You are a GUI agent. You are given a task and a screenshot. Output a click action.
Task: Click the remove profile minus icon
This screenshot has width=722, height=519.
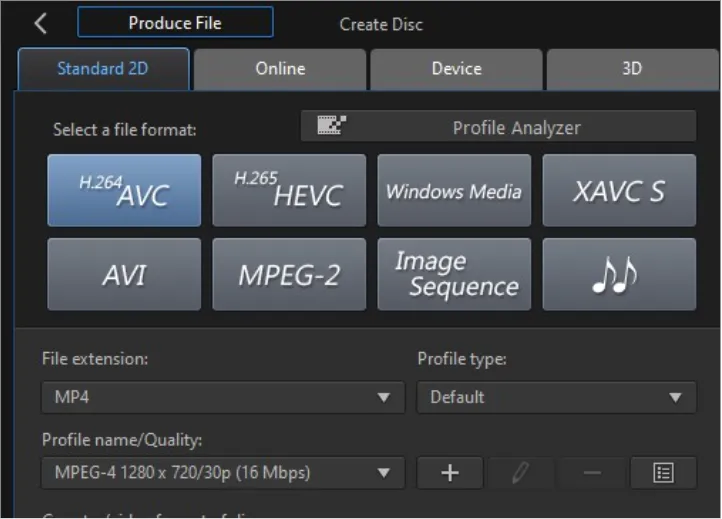[x=592, y=473]
